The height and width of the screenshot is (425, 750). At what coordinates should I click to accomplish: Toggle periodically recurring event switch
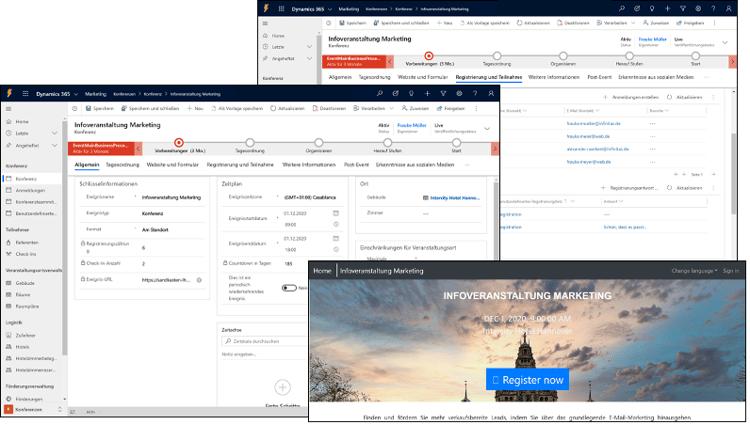click(x=289, y=288)
